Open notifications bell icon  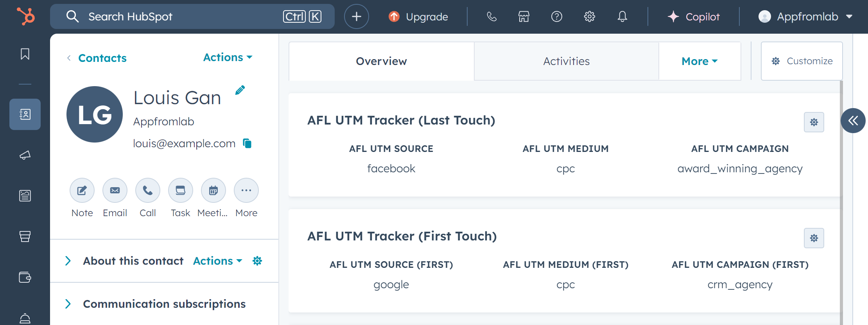[x=622, y=16]
